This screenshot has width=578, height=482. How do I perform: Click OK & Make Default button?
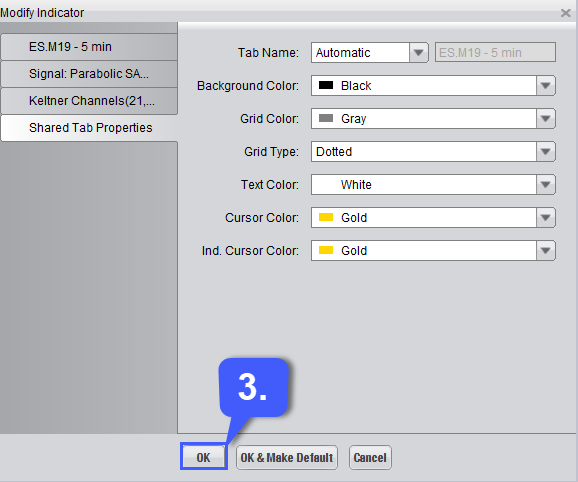pyautogui.click(x=287, y=457)
